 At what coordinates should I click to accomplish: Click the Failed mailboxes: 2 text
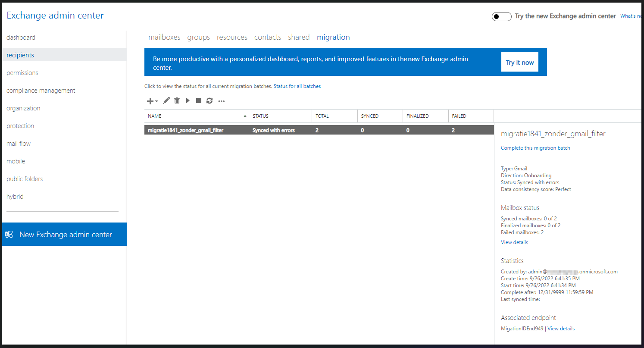tap(522, 232)
